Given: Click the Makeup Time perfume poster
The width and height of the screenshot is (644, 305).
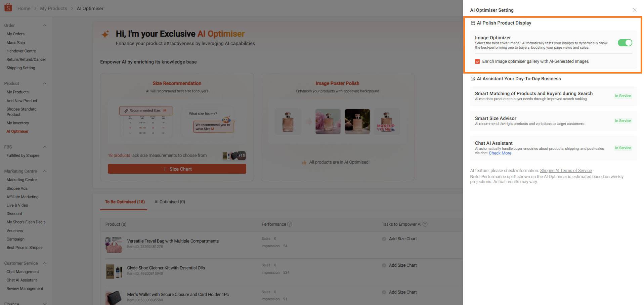Looking at the screenshot, I should (x=387, y=122).
